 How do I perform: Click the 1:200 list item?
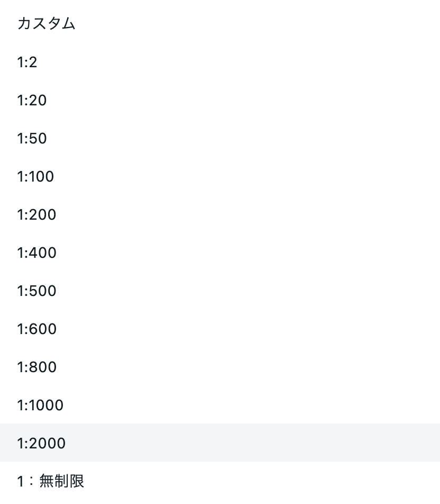(x=220, y=214)
